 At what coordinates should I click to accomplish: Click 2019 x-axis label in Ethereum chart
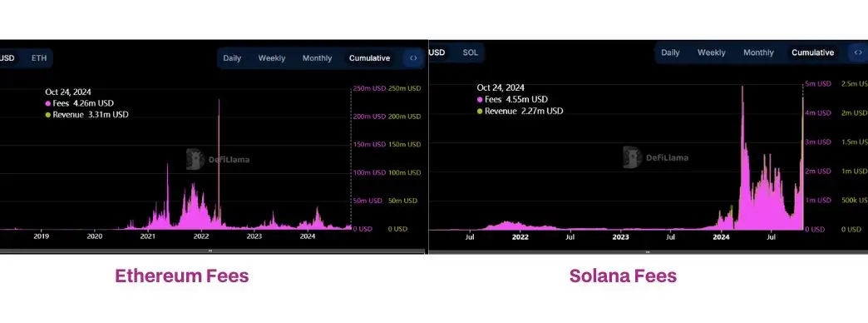pyautogui.click(x=42, y=236)
